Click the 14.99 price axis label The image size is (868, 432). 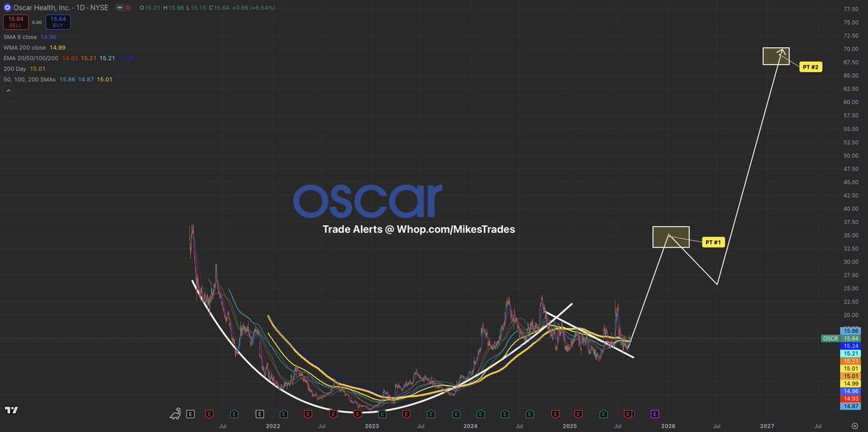click(x=849, y=384)
